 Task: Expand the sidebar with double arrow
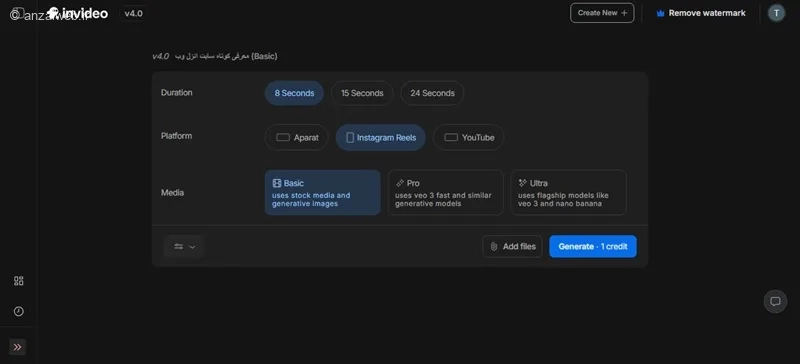click(x=17, y=347)
